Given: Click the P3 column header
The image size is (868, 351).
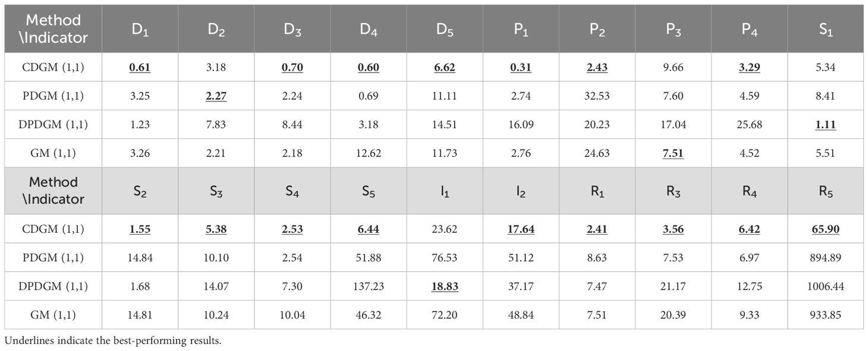Looking at the screenshot, I should pos(673,30).
